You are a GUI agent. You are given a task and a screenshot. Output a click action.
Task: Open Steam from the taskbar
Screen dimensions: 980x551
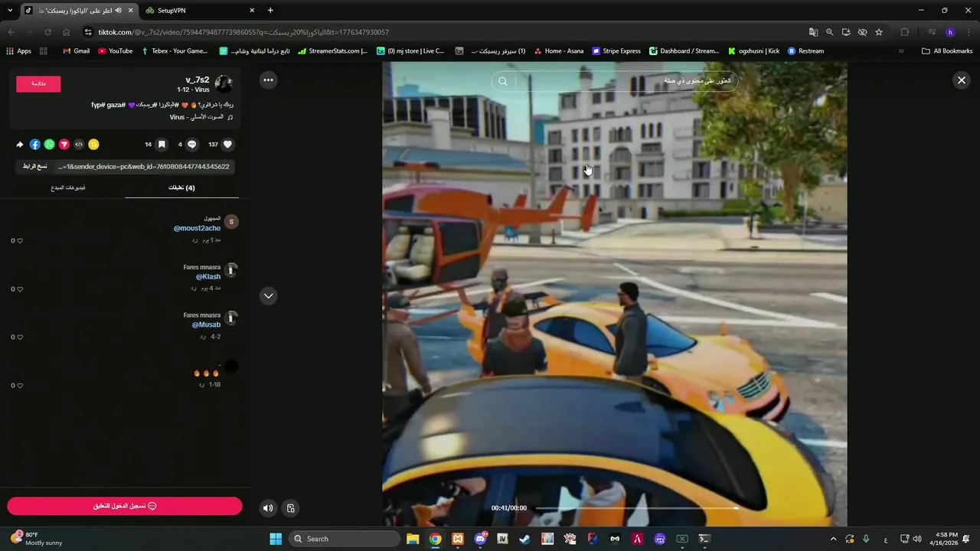coord(524,539)
